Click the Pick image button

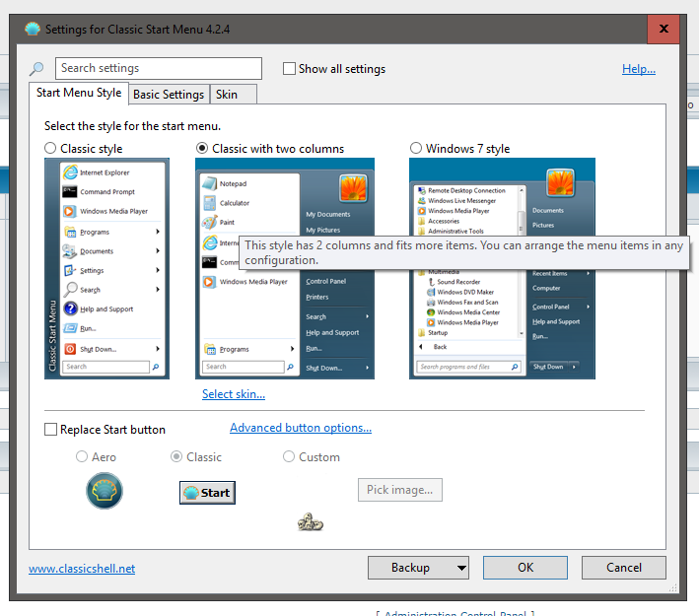click(400, 490)
